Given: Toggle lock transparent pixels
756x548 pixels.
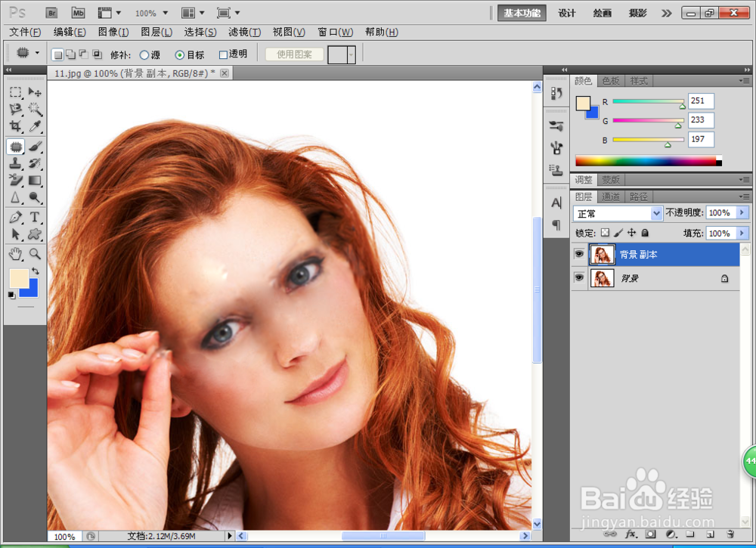Looking at the screenshot, I should pyautogui.click(x=605, y=233).
